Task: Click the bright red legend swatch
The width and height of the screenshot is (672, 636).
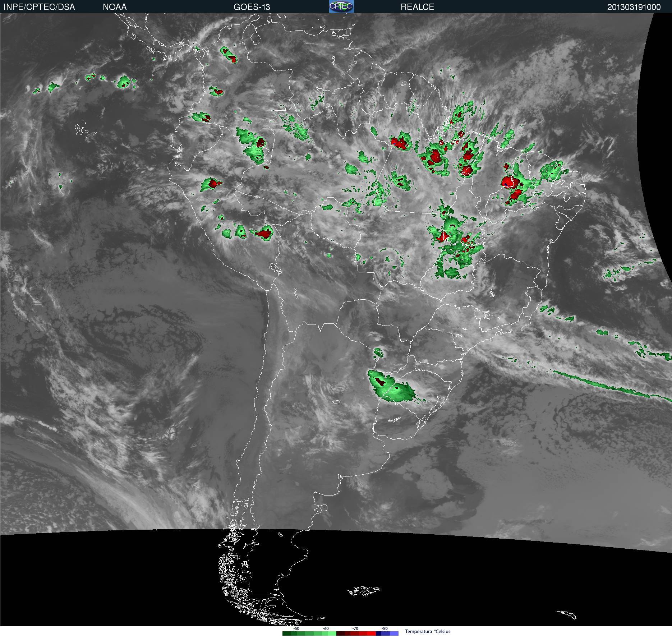Action: [372, 633]
